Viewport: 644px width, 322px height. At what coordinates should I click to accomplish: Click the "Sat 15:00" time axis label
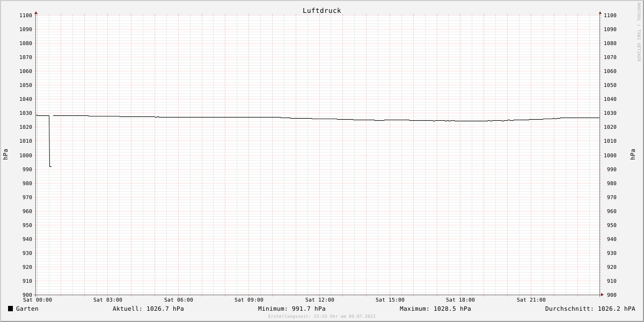pos(390,300)
